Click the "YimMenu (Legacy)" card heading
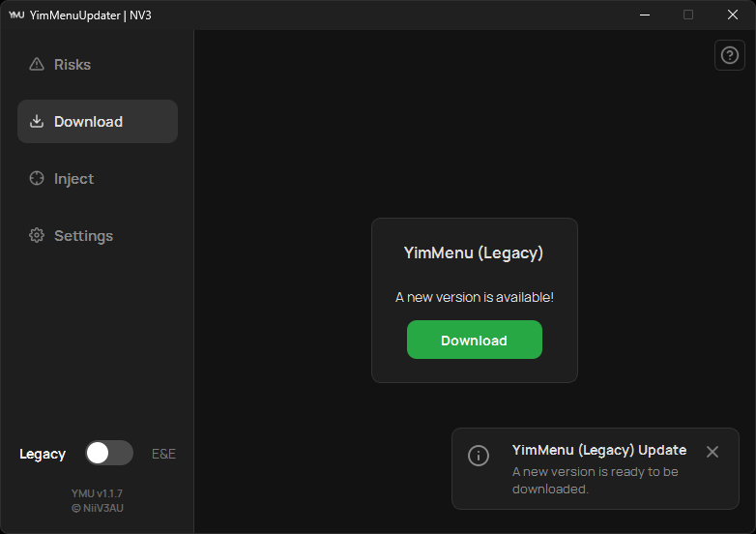The image size is (756, 534). click(x=474, y=253)
